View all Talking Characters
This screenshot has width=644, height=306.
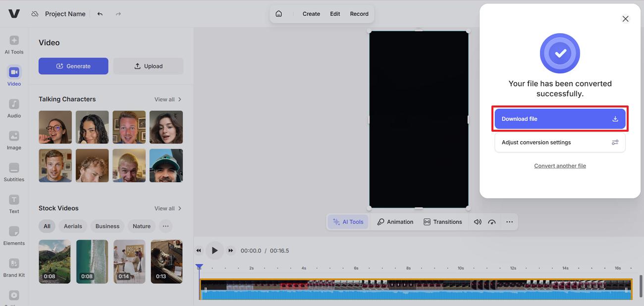pyautogui.click(x=168, y=100)
